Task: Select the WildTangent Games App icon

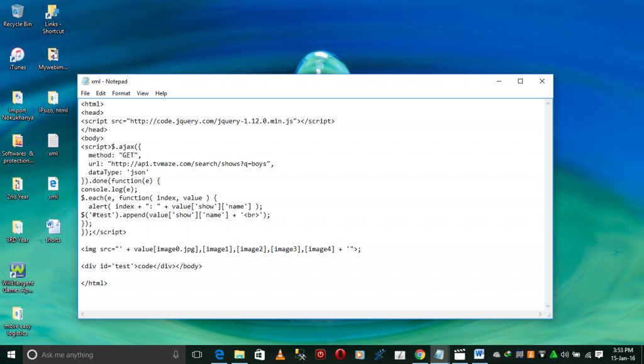Action: [17, 278]
